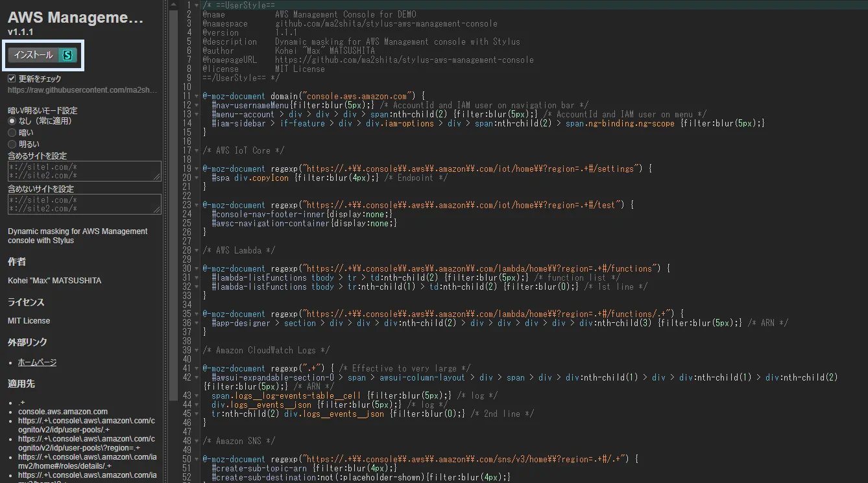Select the 暗い mode radio button
Image resolution: width=868 pixels, height=483 pixels.
pyautogui.click(x=12, y=133)
